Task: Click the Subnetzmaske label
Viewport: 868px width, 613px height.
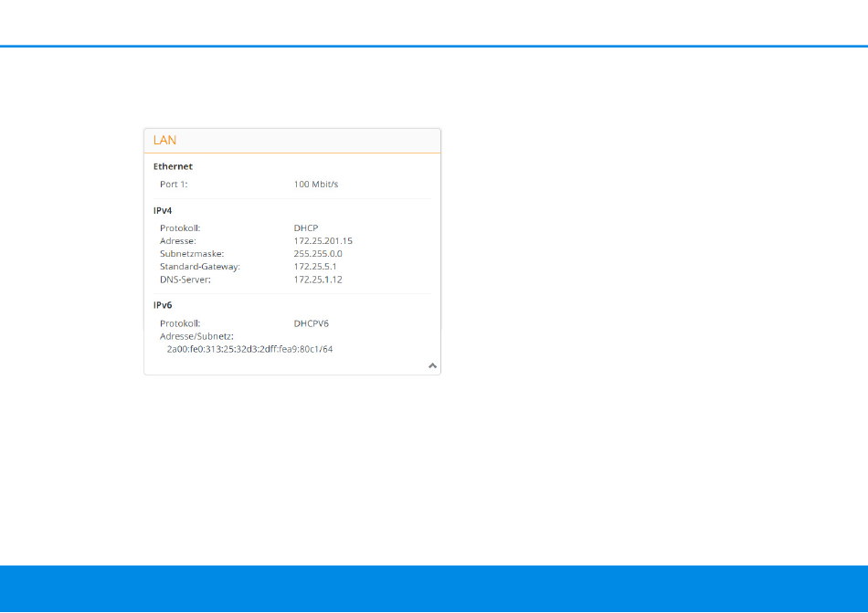Action: [192, 254]
